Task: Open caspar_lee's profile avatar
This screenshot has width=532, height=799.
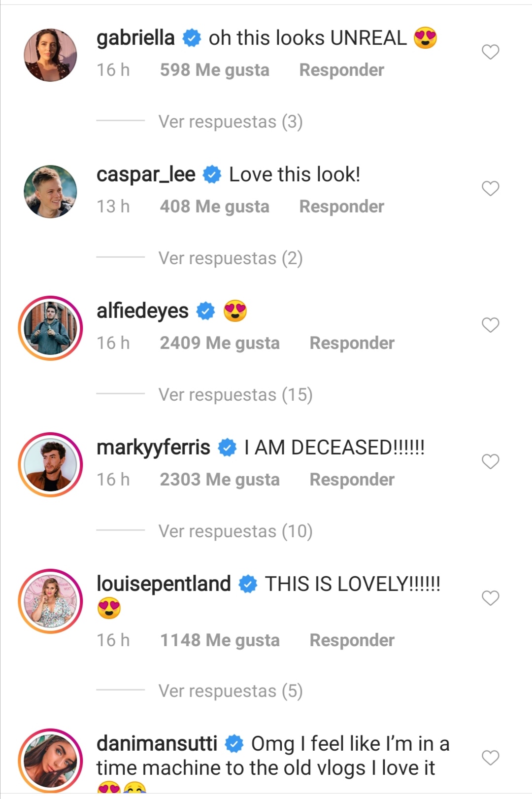Action: point(50,191)
